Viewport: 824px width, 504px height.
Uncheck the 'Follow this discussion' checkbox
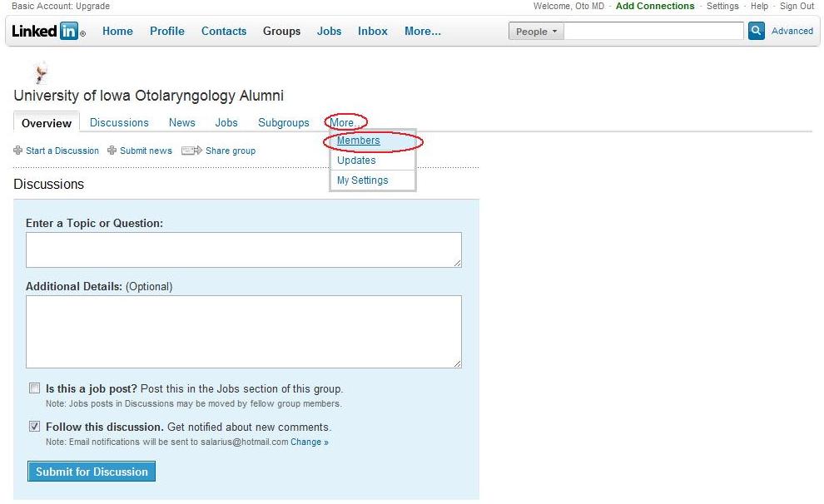[x=35, y=427]
